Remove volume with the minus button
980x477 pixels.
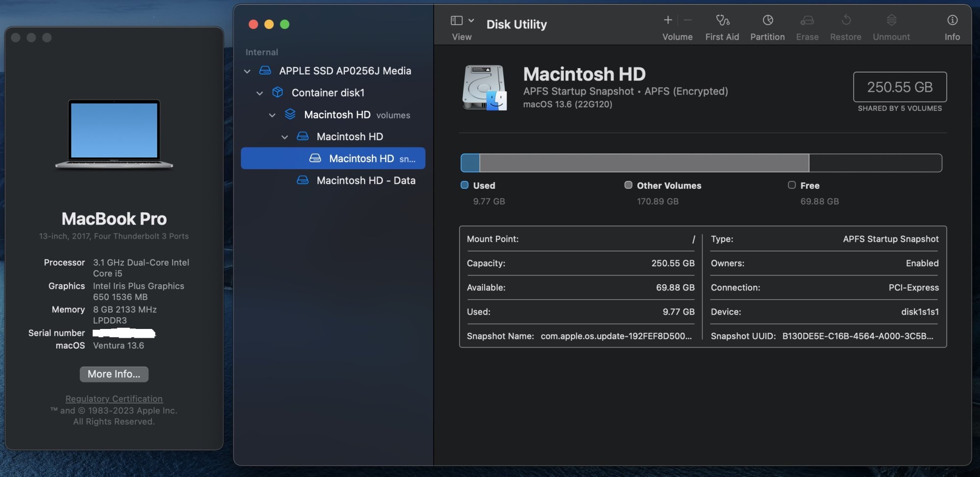click(x=688, y=20)
